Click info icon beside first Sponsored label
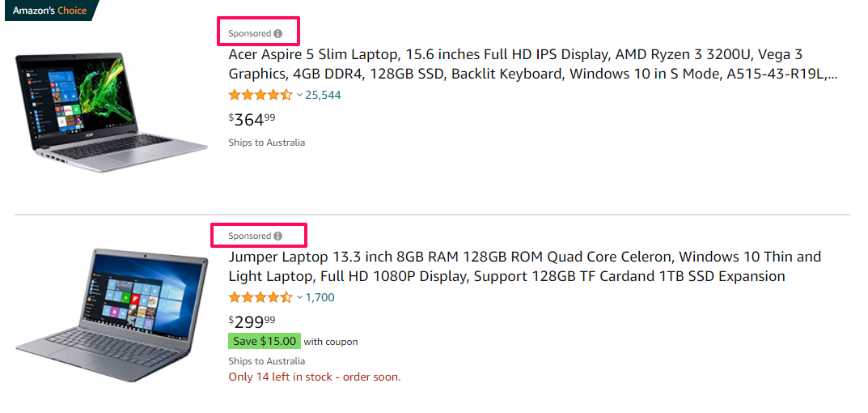This screenshot has width=868, height=413. tap(278, 34)
